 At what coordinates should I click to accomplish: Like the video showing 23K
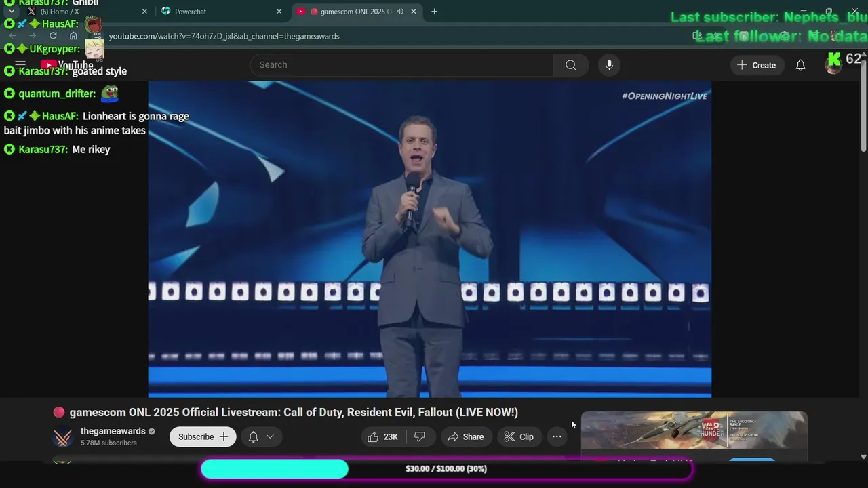pos(383,436)
